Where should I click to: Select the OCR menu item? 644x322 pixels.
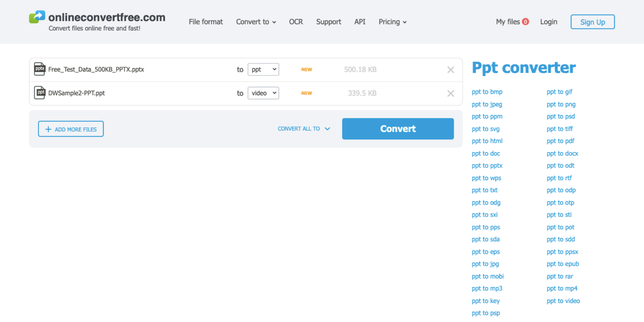pyautogui.click(x=296, y=21)
